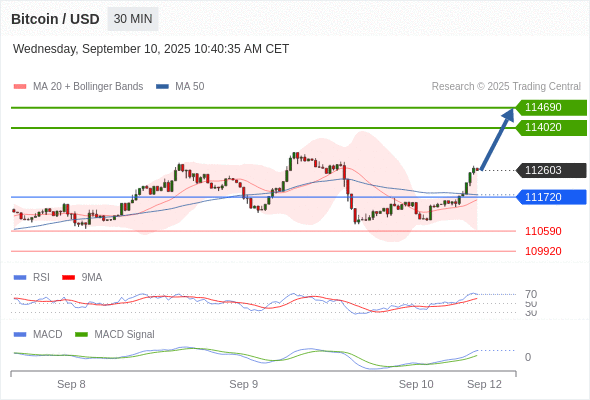
Task: Click the MA 20 + Bollinger Bands legend swatch
Action: pyautogui.click(x=20, y=87)
